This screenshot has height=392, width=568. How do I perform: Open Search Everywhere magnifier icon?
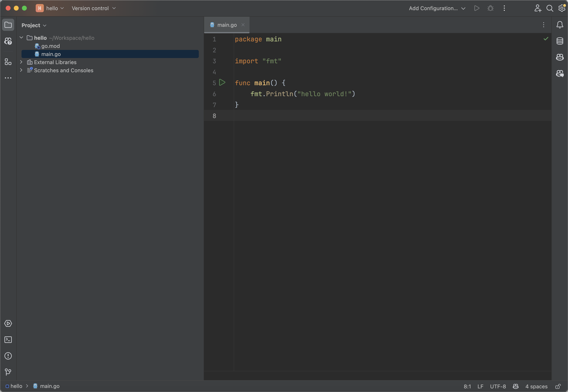point(550,8)
